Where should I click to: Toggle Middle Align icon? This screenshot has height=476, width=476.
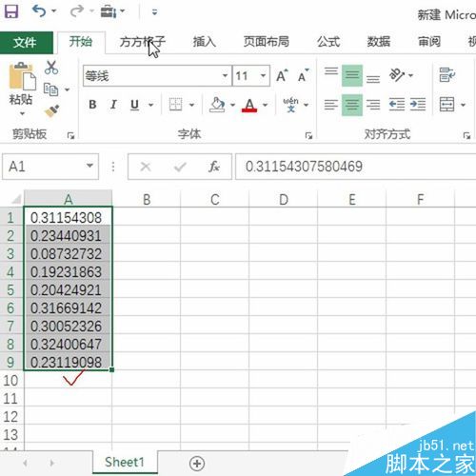click(x=352, y=75)
